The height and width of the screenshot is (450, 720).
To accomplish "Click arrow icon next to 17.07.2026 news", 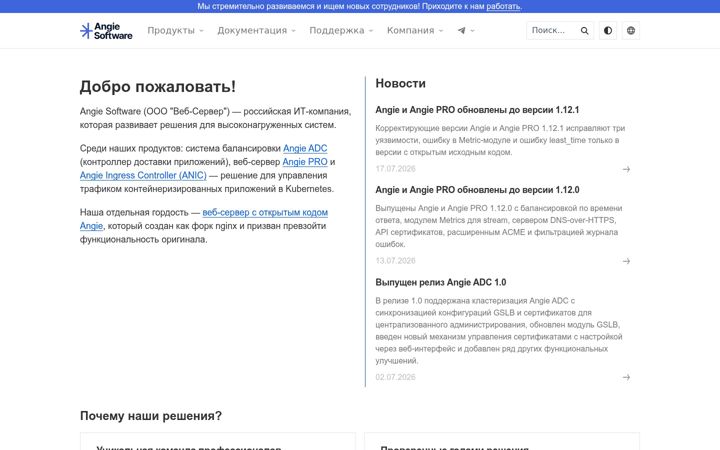I will coord(626,169).
